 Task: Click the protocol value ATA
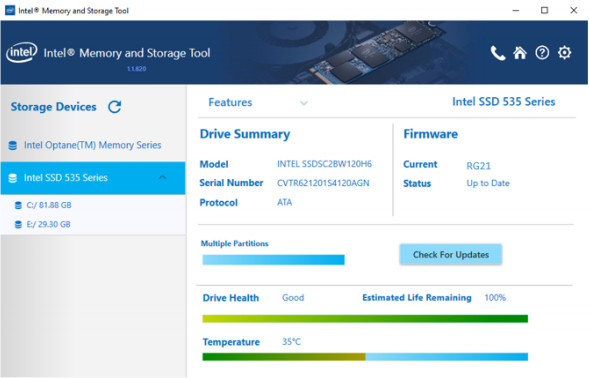coord(284,203)
